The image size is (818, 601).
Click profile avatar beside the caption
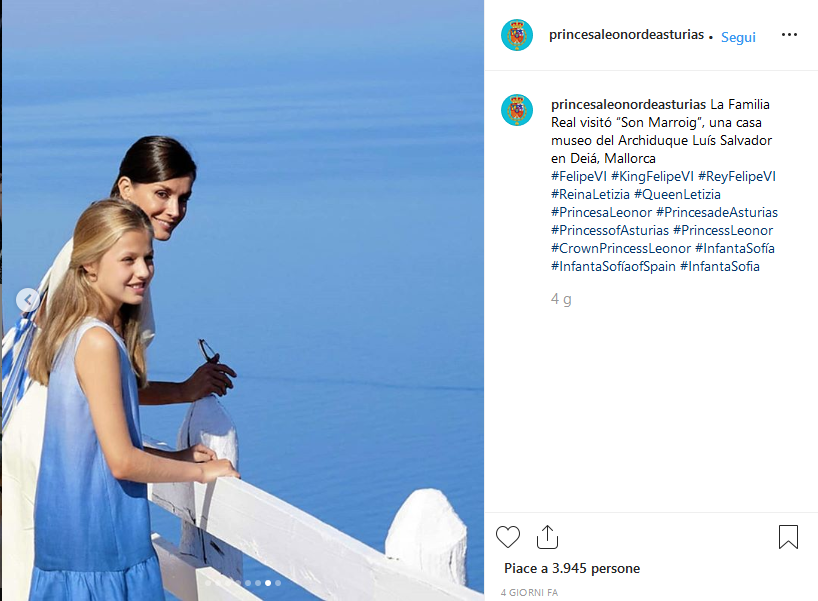tap(516, 110)
